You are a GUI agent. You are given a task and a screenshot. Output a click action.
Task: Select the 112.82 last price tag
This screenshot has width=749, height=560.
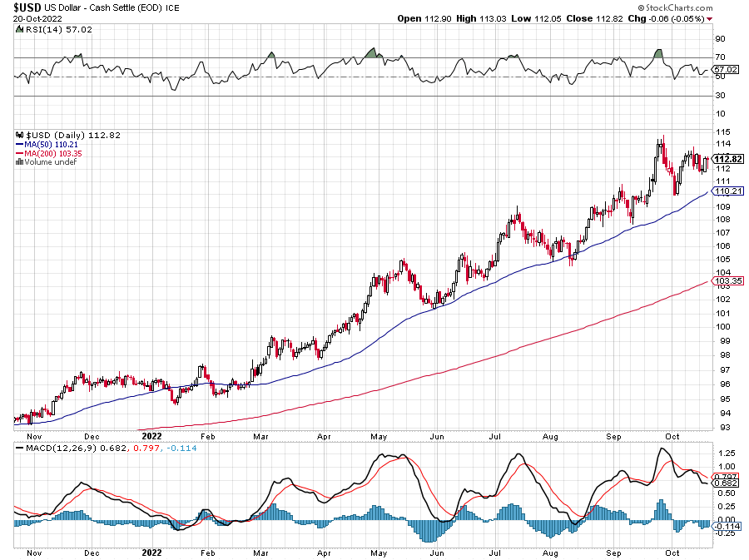[728, 159]
